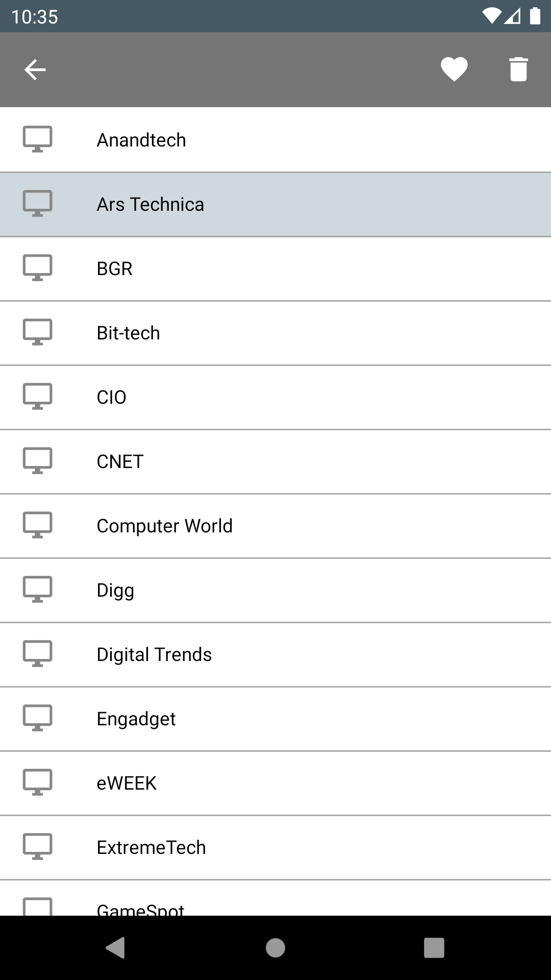The height and width of the screenshot is (980, 551).
Task: Click the monitor icon beside eWEEK
Action: pyautogui.click(x=38, y=782)
